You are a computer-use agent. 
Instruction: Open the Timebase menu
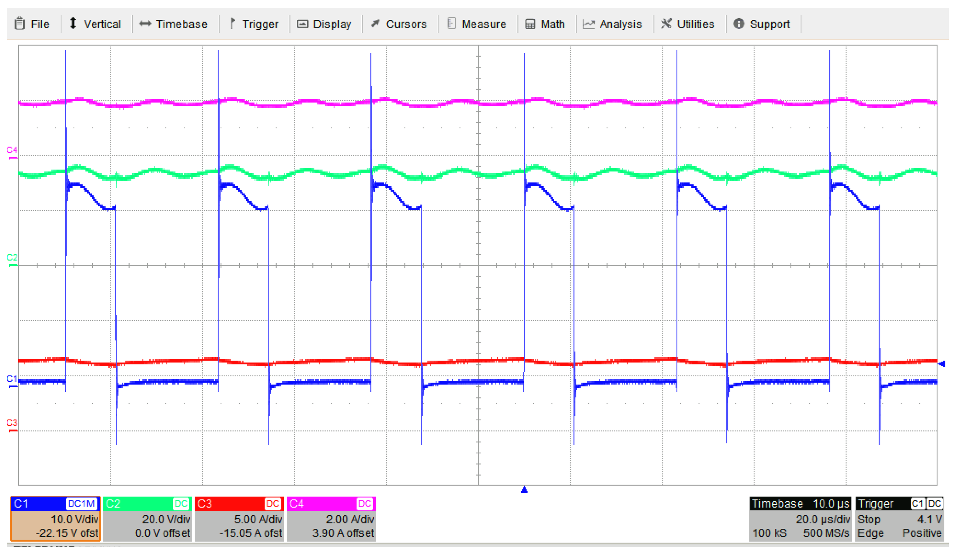[x=174, y=24]
